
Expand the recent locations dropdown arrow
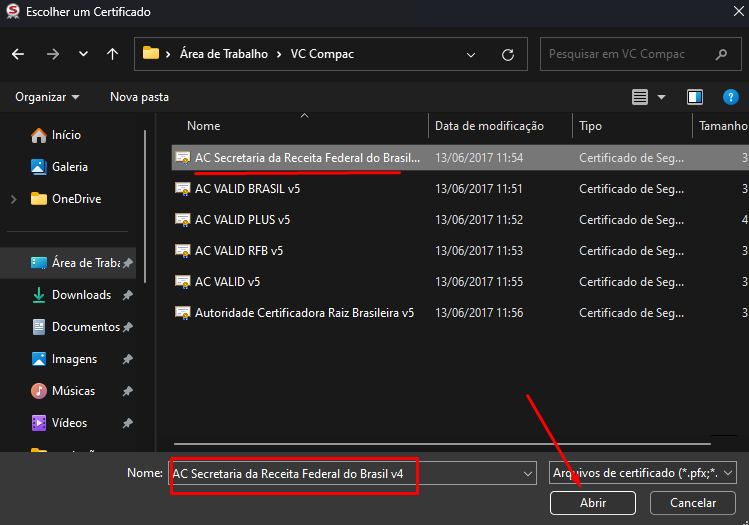(x=83, y=54)
